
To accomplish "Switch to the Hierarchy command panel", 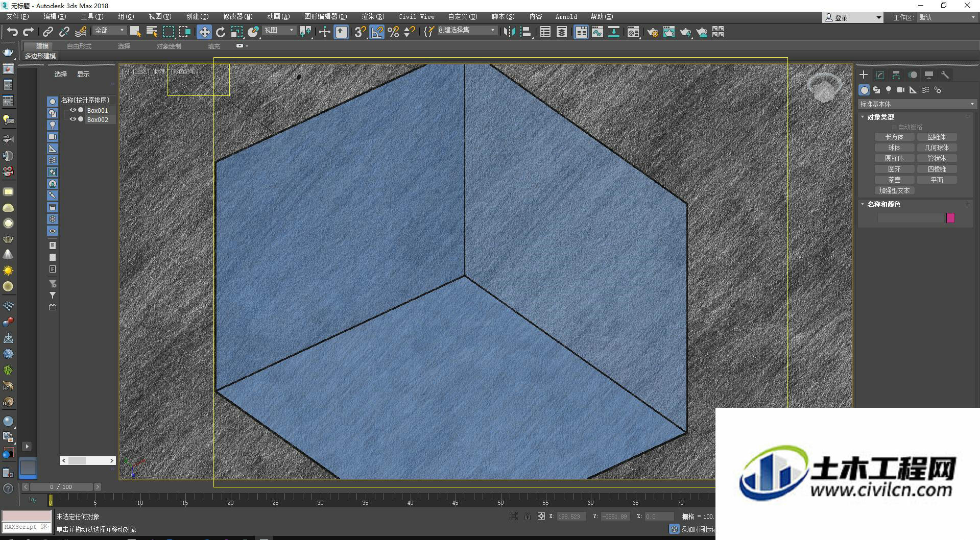I will pos(896,75).
